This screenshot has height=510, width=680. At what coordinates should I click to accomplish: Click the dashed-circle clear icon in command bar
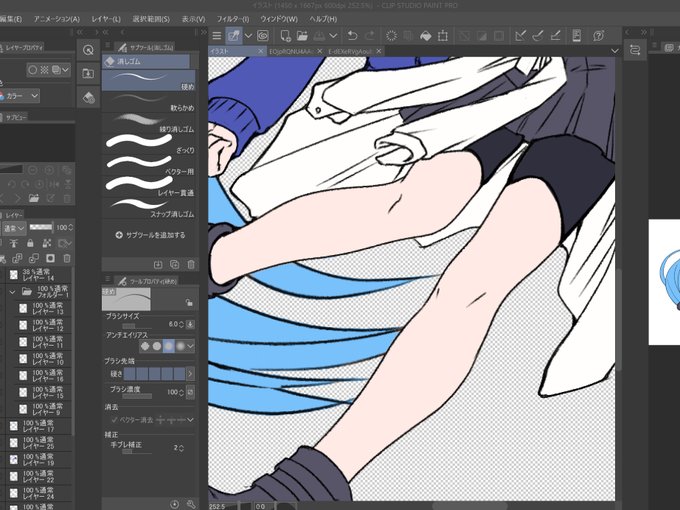click(391, 36)
